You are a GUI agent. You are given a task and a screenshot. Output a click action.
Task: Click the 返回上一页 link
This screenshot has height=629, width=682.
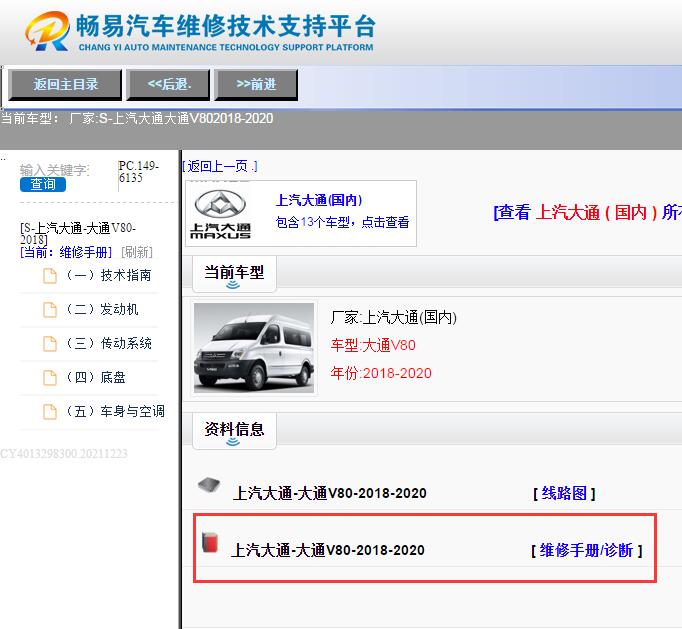click(220, 166)
